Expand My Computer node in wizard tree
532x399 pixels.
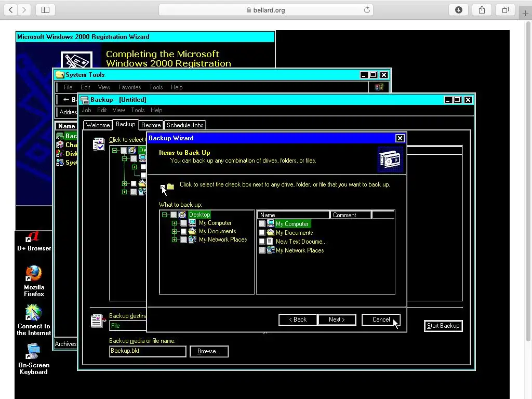click(x=174, y=223)
